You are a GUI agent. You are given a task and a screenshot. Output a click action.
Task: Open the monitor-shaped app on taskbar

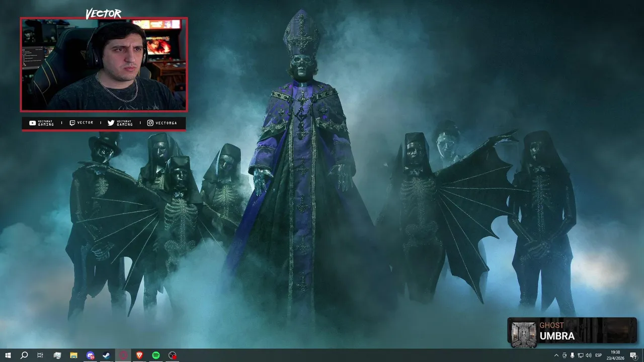(57, 355)
